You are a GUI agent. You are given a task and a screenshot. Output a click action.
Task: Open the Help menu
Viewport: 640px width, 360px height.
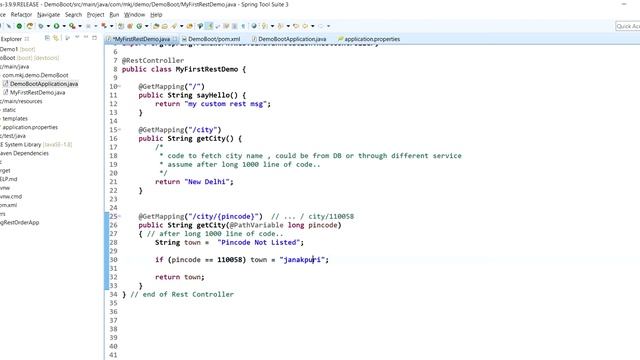pyautogui.click(x=156, y=15)
